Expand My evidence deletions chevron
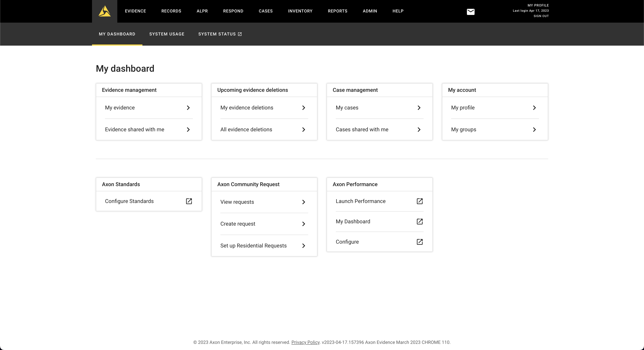The image size is (644, 350). click(303, 108)
